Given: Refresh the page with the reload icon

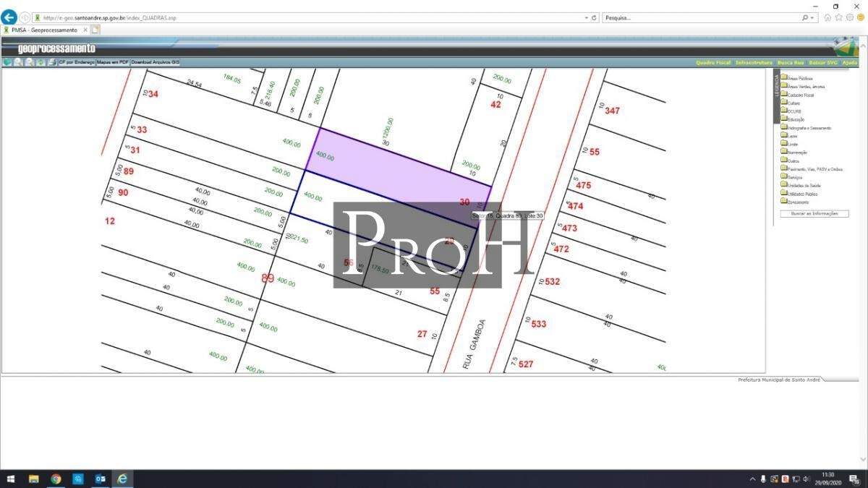Looking at the screenshot, I should point(594,17).
